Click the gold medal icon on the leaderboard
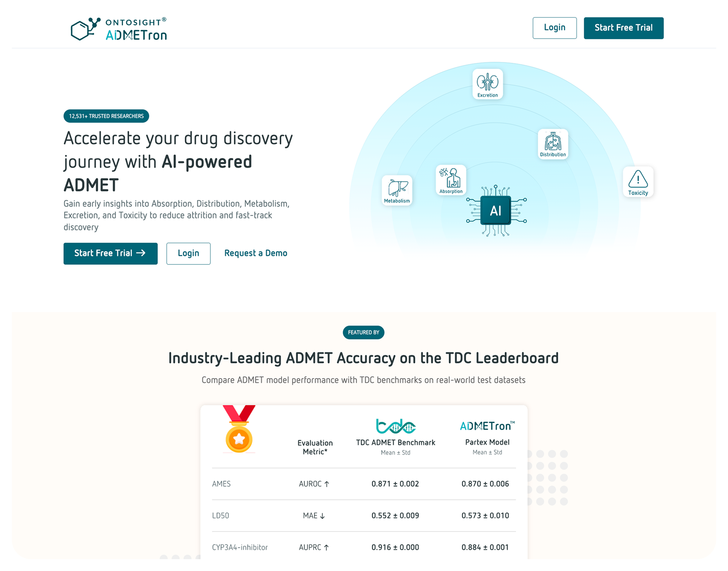The image size is (728, 571). click(239, 435)
